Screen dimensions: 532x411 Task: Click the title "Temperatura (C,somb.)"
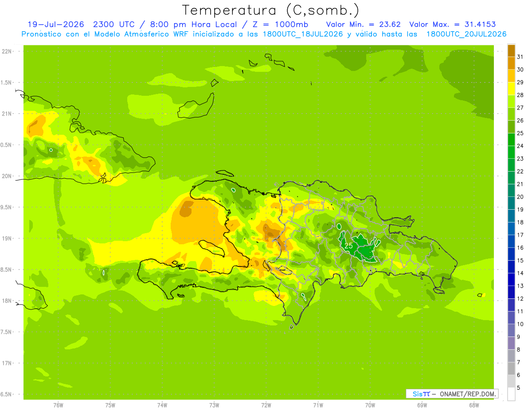[x=270, y=11]
